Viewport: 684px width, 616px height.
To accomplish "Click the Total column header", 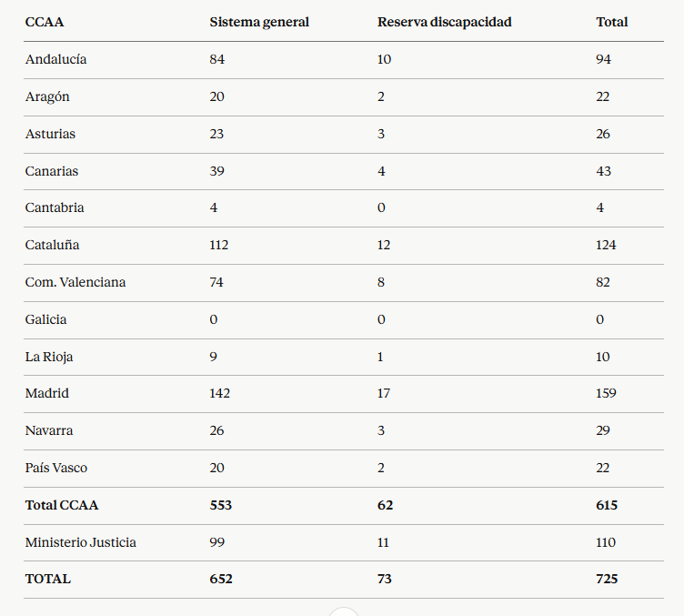I will point(611,22).
